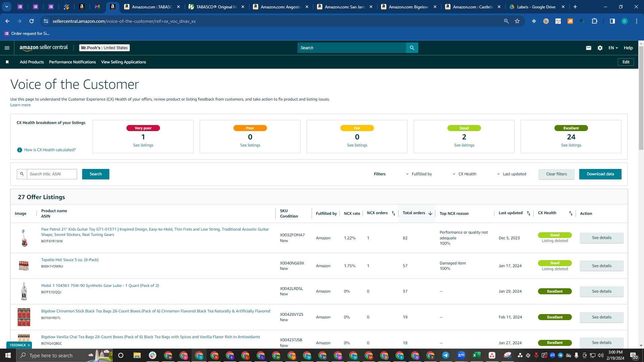Open Zoom from the taskbar

tap(461, 355)
